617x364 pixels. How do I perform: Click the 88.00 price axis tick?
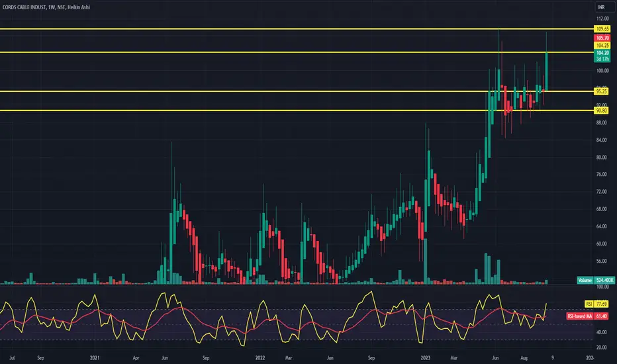[x=601, y=122]
